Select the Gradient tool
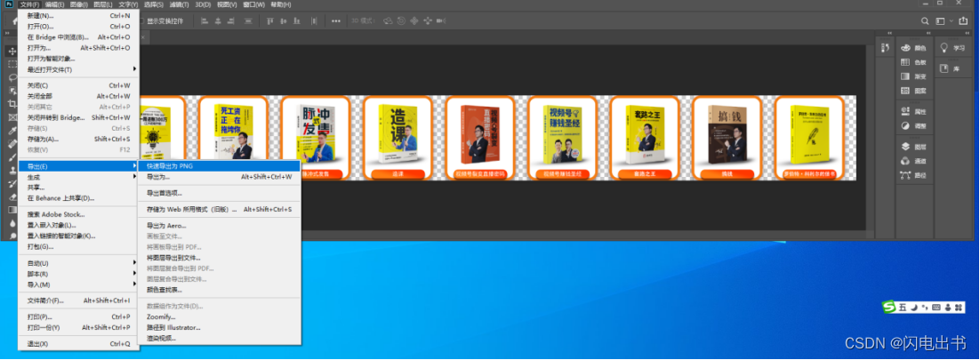The height and width of the screenshot is (360, 980). [x=12, y=210]
